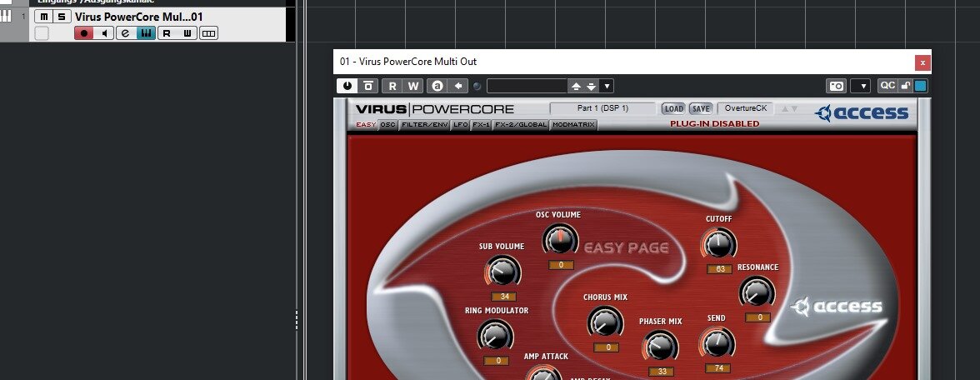
Task: Click the patch up arrow beside OvertureCK
Action: click(x=785, y=108)
